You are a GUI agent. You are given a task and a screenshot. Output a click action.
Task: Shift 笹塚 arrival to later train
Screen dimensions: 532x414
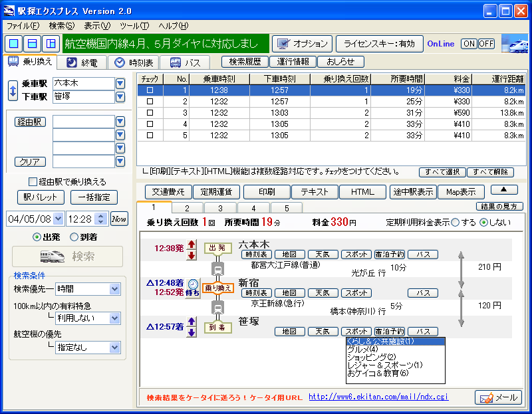192,333
